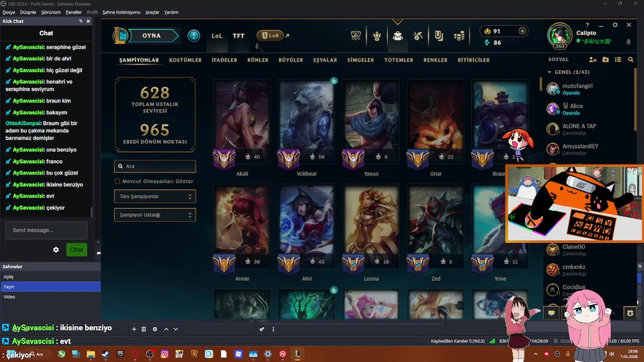The image size is (644, 362).
Task: Switch to the TFT game mode
Action: 238,36
